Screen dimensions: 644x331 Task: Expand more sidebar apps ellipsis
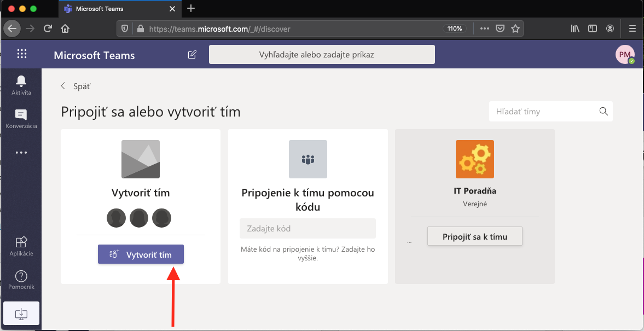21,153
